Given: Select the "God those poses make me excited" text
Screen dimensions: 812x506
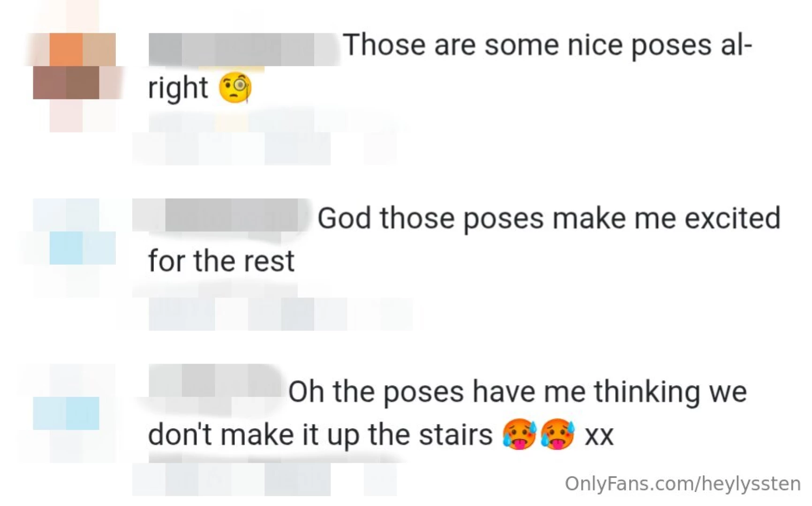Looking at the screenshot, I should tap(549, 218).
